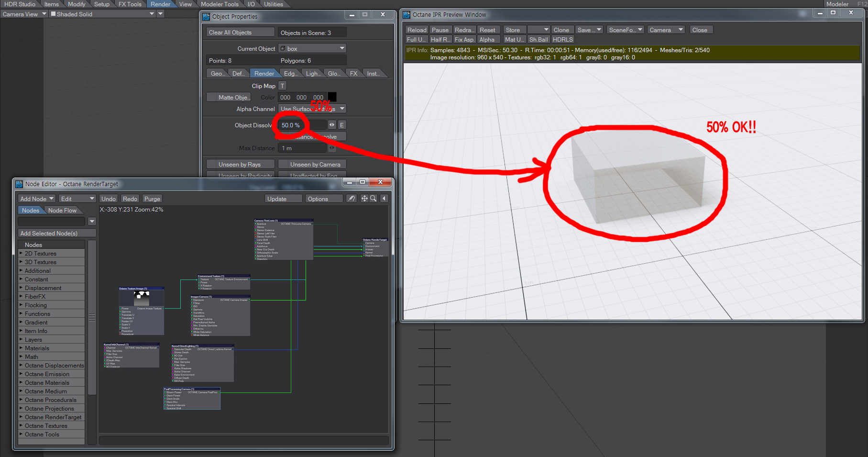
Task: Click the Max Distance 1 m field
Action: click(302, 148)
